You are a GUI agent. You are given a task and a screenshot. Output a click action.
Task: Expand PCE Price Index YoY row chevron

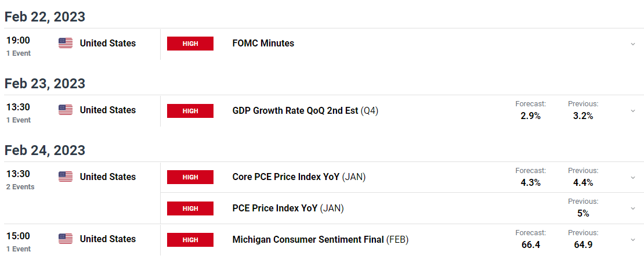pos(633,209)
